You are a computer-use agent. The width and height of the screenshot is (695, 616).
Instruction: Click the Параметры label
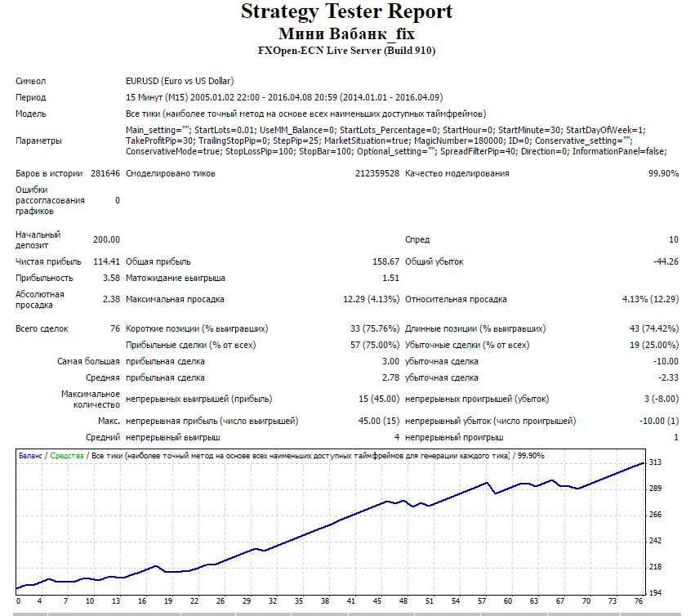pos(38,141)
